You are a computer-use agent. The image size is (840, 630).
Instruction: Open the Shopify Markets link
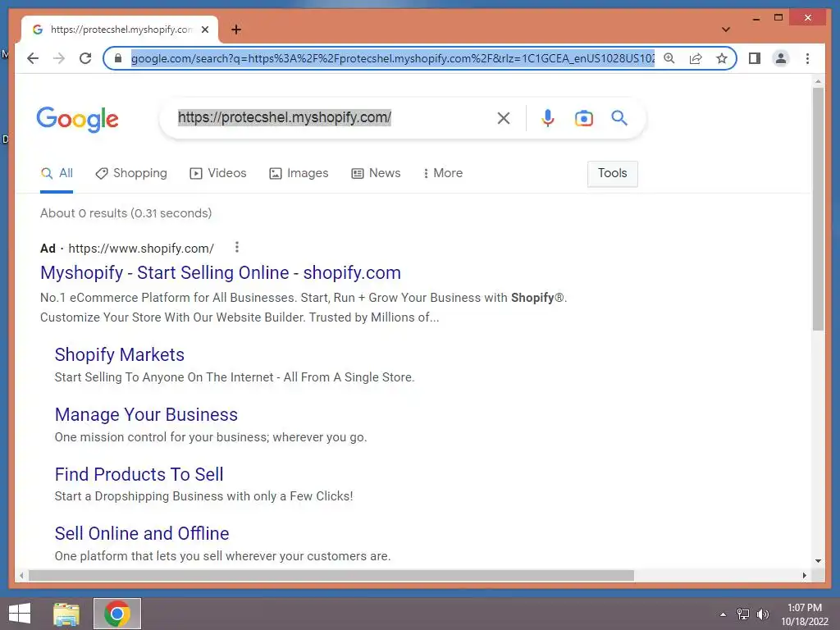120,354
